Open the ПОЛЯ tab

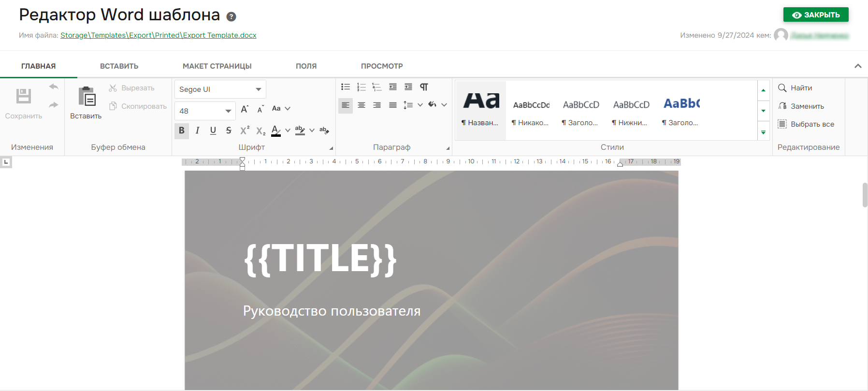tap(306, 66)
